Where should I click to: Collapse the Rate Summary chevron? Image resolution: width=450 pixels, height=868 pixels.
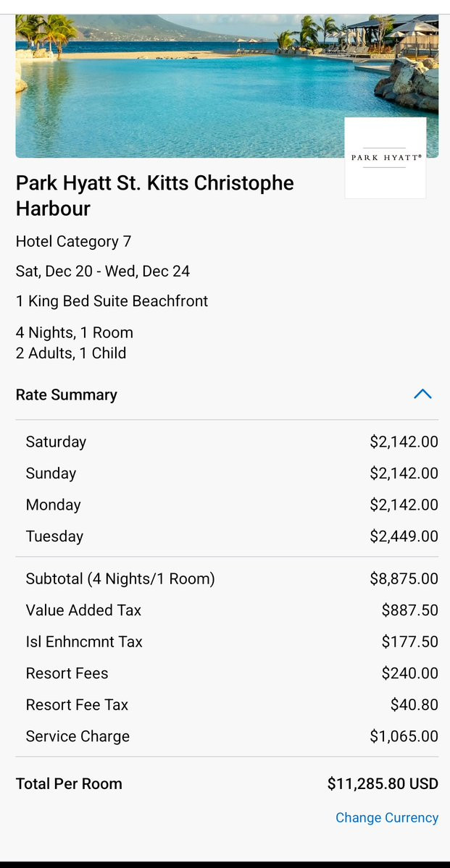tap(422, 394)
